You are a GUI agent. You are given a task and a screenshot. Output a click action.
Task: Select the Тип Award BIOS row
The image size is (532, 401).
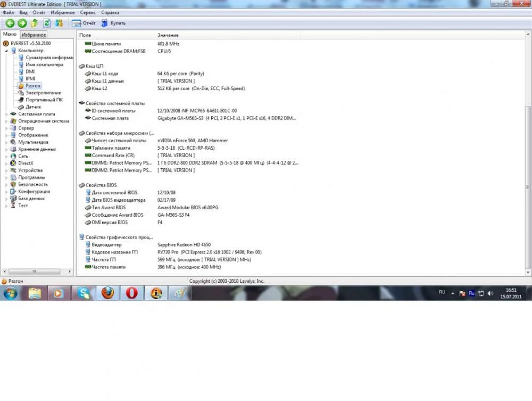coord(152,208)
